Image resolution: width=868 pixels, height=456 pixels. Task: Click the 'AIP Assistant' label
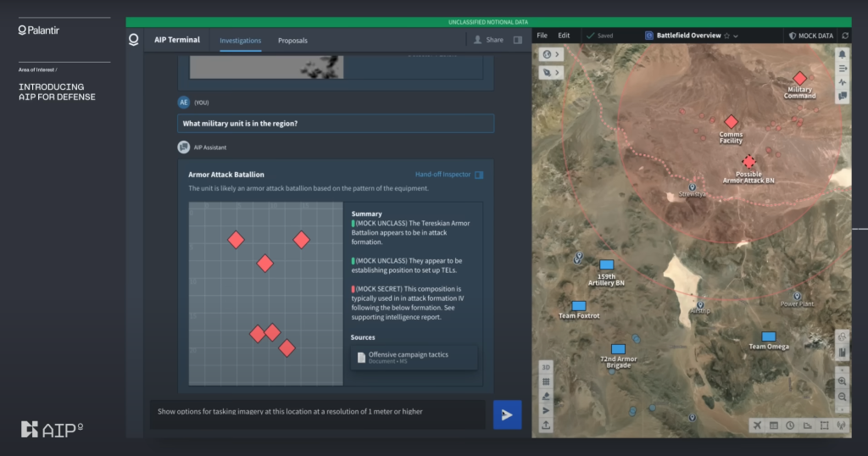[x=210, y=147]
